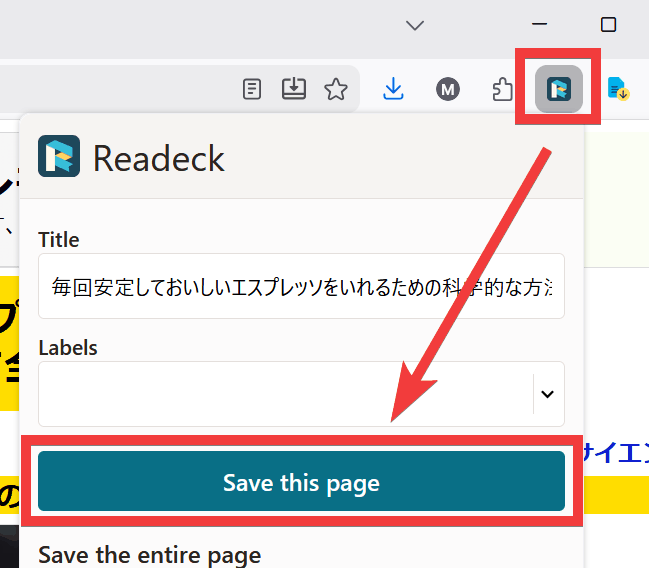Open the Readeck extension toolbar icon
649x568 pixels.
pos(559,89)
